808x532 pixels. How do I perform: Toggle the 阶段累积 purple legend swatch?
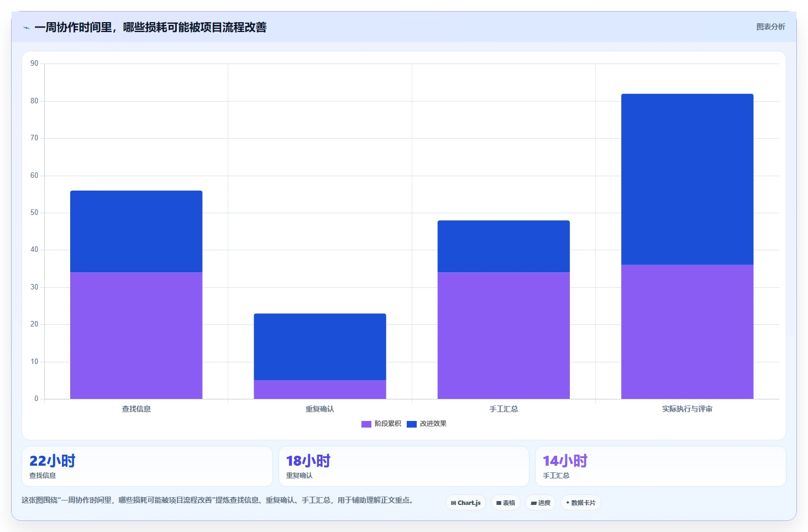[366, 424]
